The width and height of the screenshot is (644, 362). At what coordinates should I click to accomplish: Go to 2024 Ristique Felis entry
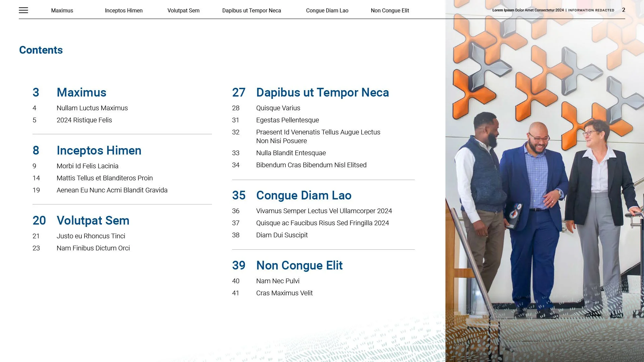pos(84,120)
